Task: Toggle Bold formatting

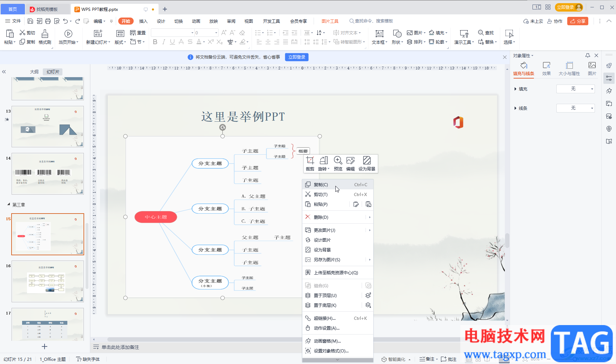Action: [155, 42]
